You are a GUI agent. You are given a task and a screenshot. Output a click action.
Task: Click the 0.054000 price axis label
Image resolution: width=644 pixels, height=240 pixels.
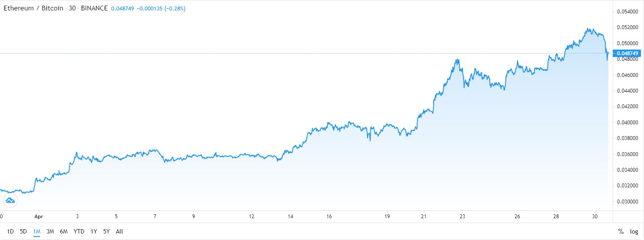[x=627, y=11]
